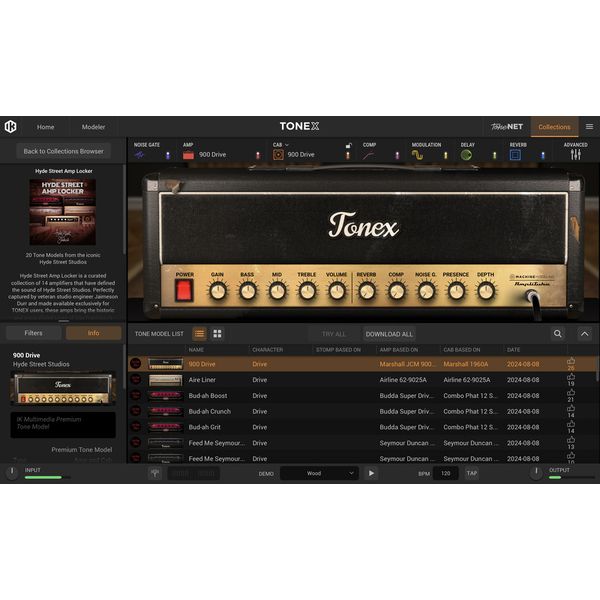Open the blue Reverb icon
600x600 pixels.
point(515,155)
